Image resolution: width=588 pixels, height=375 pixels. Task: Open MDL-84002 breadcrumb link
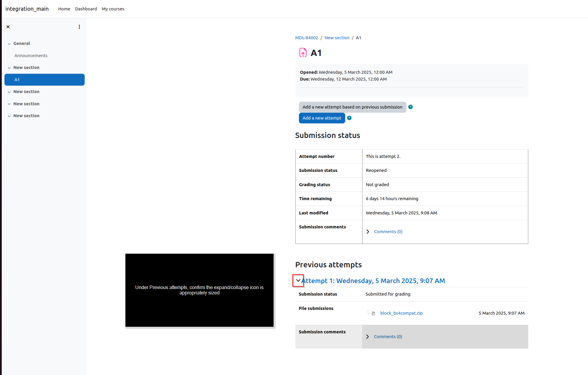(306, 38)
